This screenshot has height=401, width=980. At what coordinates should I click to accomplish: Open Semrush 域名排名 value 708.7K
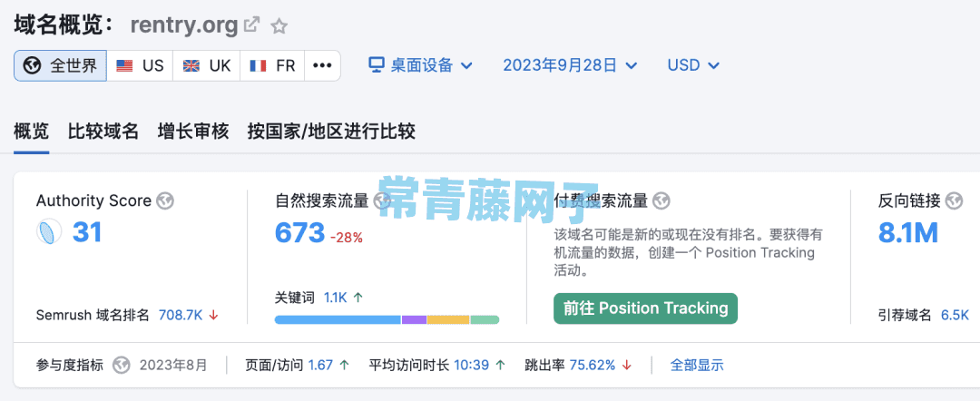tap(181, 315)
